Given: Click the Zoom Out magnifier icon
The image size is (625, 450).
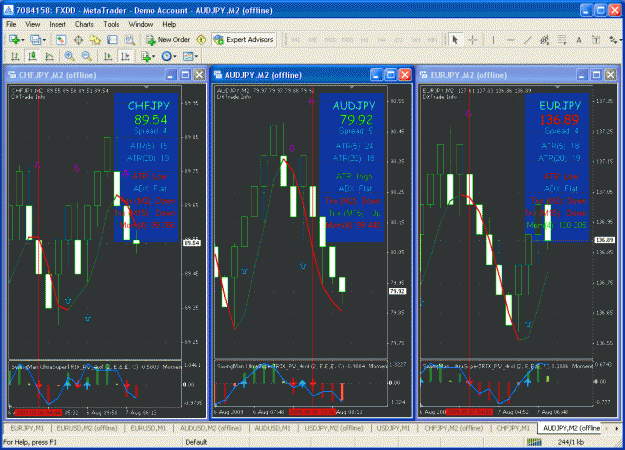Looking at the screenshot, I should point(86,56).
